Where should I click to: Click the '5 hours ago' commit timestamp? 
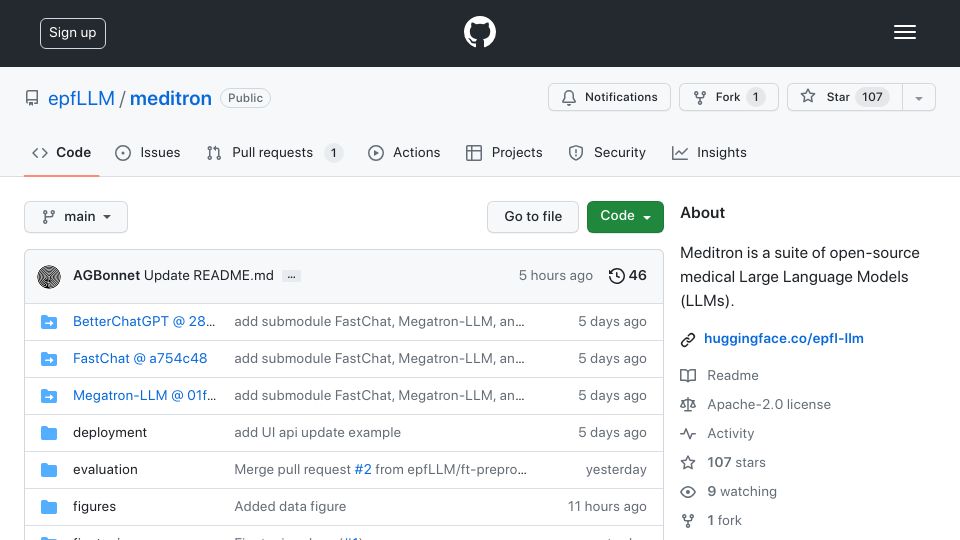point(556,276)
